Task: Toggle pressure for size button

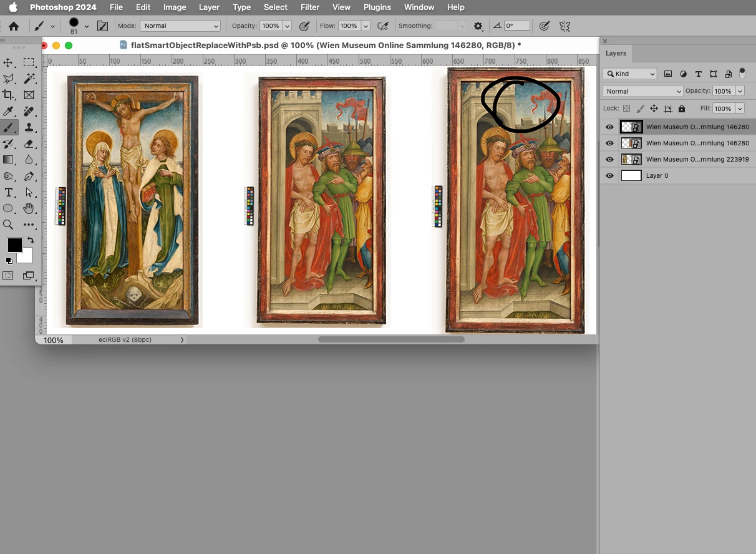Action: click(545, 26)
